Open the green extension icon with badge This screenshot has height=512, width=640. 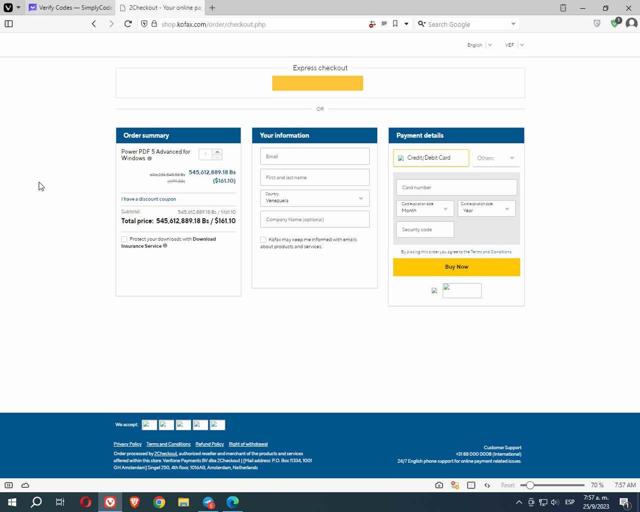click(615, 23)
